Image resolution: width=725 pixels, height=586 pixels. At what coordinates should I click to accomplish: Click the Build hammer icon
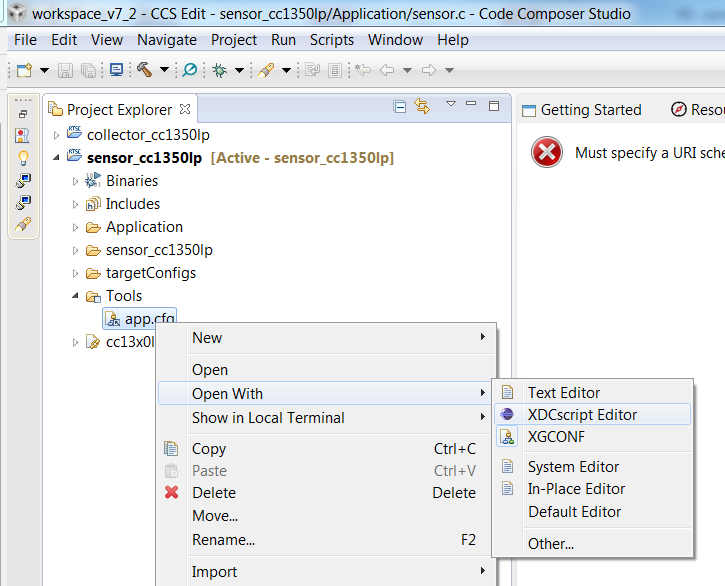[145, 70]
